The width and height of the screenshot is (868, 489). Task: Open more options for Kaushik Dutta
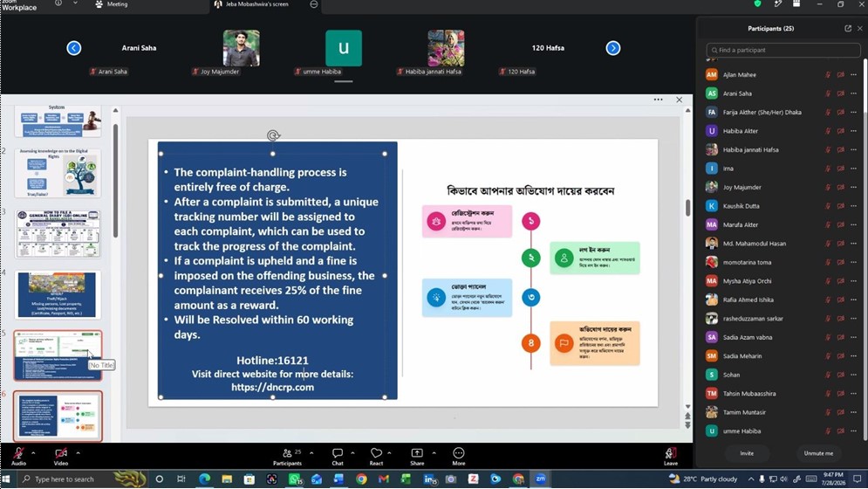(854, 206)
